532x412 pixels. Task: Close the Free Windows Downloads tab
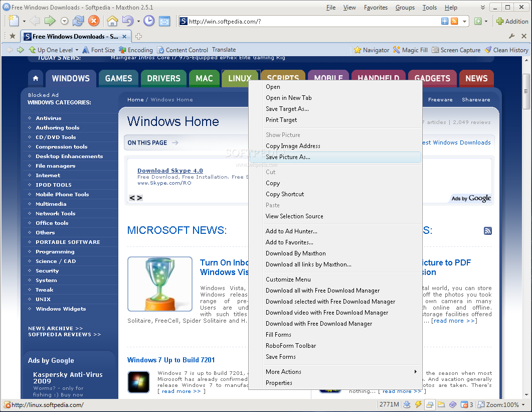click(124, 36)
